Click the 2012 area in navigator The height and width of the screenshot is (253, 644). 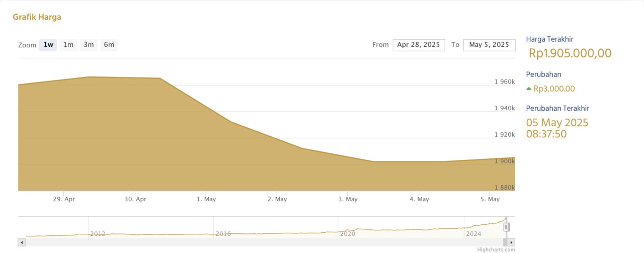(97, 234)
